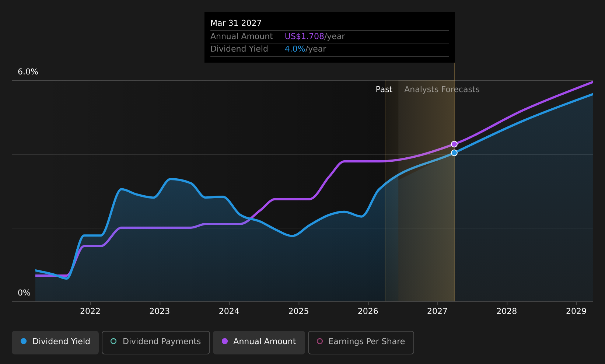Click the 6.0% y-axis label
Screen dimensions: 605x364
(28, 72)
